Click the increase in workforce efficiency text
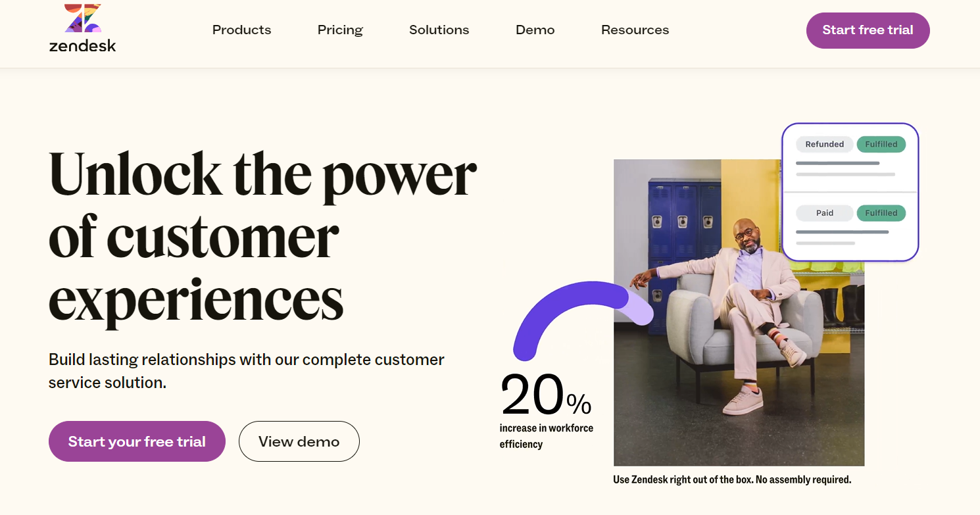Viewport: 980px width, 515px height. 546,436
